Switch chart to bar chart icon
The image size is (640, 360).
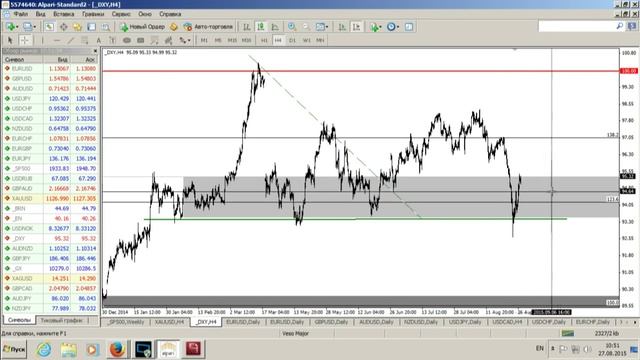(247, 27)
